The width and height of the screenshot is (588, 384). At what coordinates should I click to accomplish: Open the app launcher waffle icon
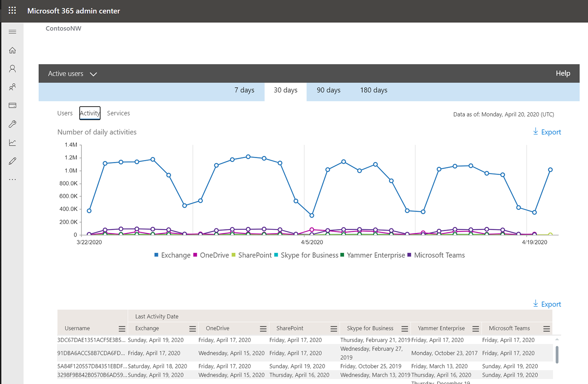pyautogui.click(x=12, y=11)
